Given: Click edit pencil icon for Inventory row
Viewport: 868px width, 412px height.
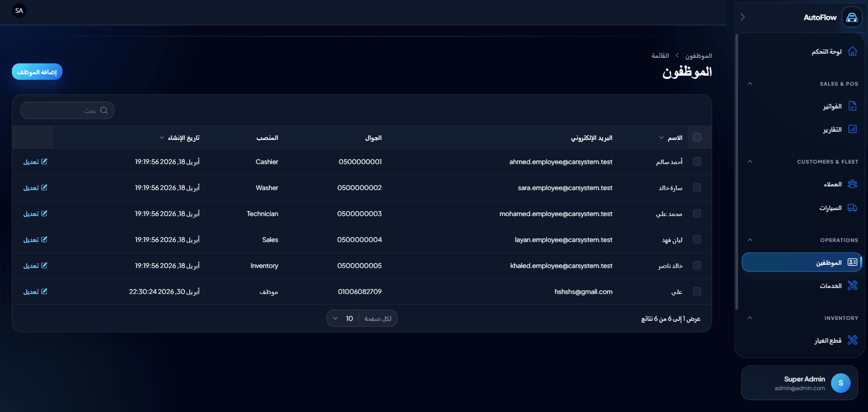Looking at the screenshot, I should pos(44,265).
